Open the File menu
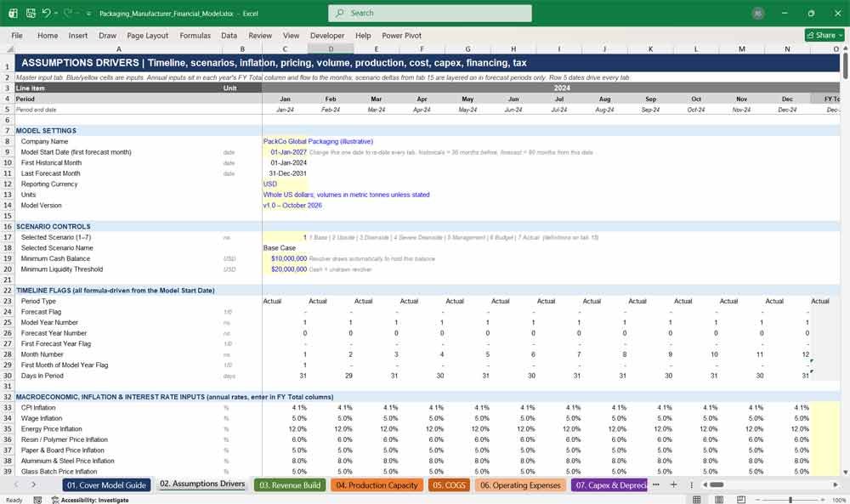The width and height of the screenshot is (850, 504). [17, 35]
